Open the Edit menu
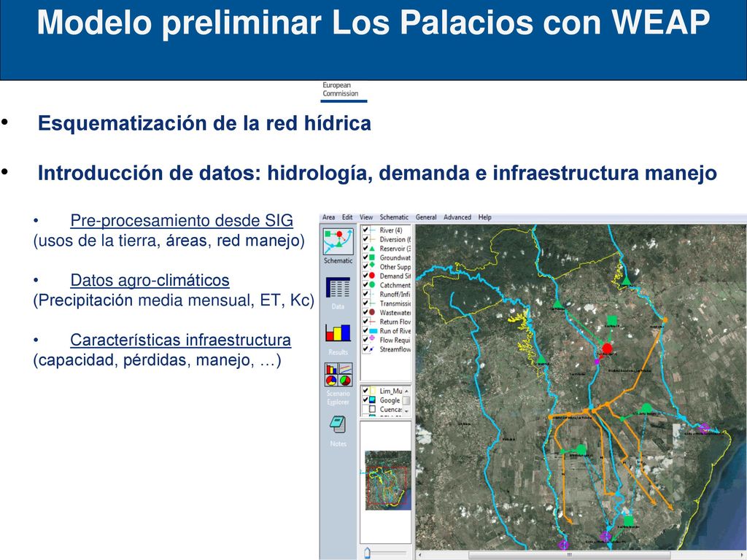This screenshot has width=747, height=560. coord(347,217)
